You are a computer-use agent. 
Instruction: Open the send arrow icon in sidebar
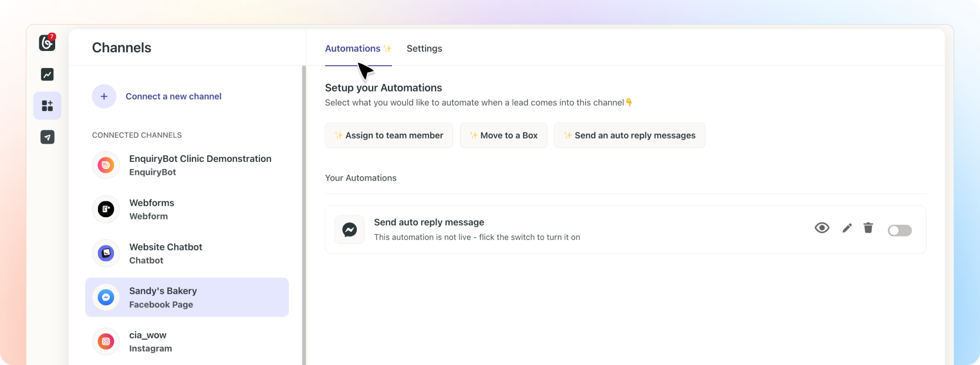point(47,137)
